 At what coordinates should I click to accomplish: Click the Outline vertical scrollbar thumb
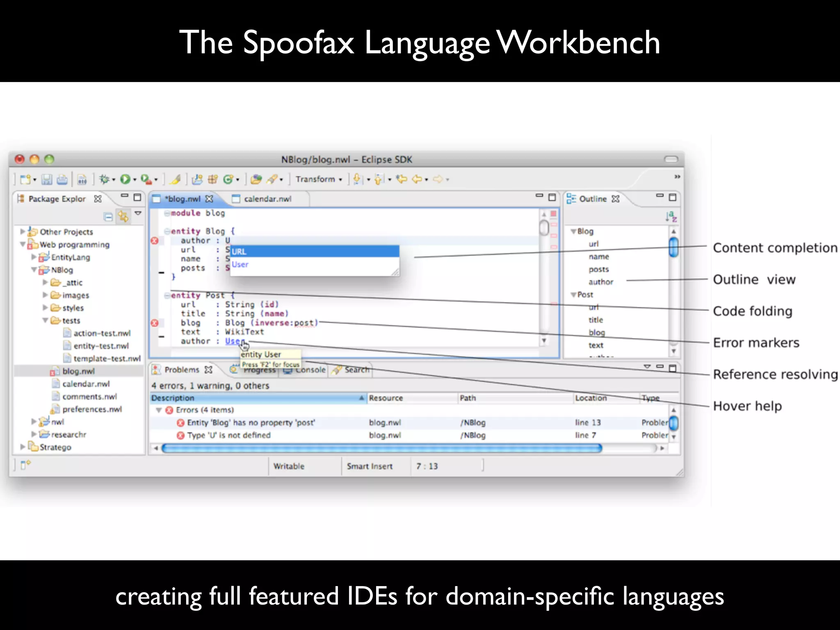click(673, 248)
